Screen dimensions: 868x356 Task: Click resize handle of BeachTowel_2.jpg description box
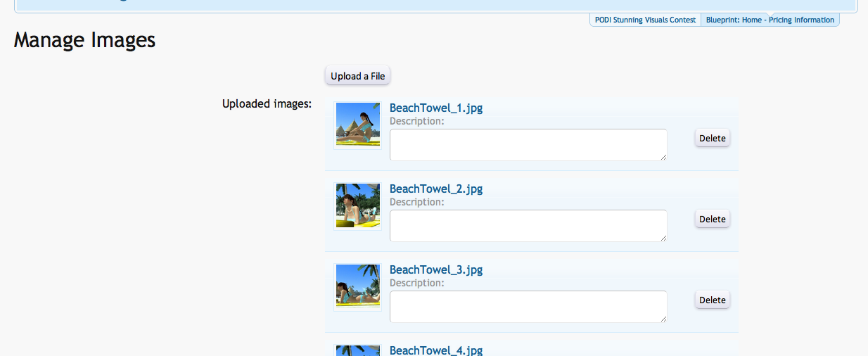click(x=663, y=238)
